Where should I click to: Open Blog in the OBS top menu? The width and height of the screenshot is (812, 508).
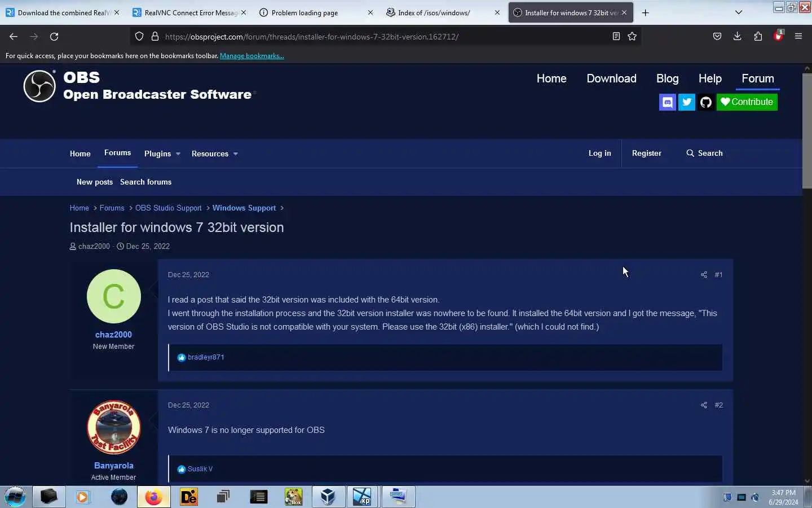pos(667,78)
